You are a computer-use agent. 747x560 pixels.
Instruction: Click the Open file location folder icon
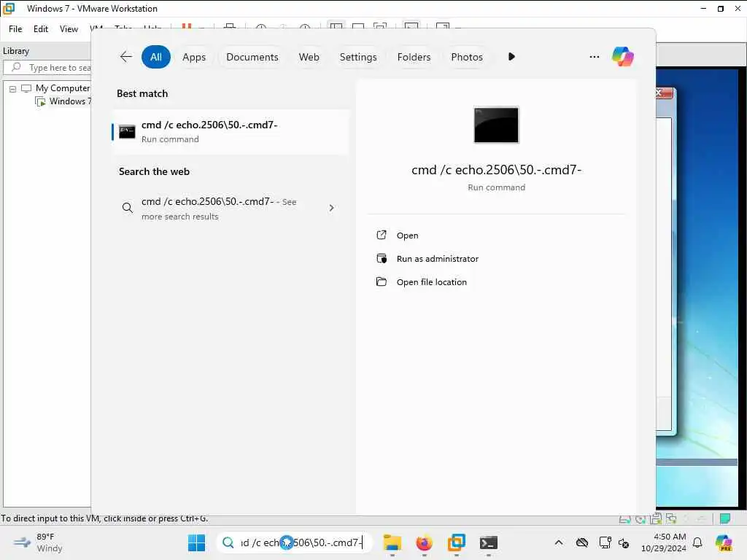click(382, 281)
